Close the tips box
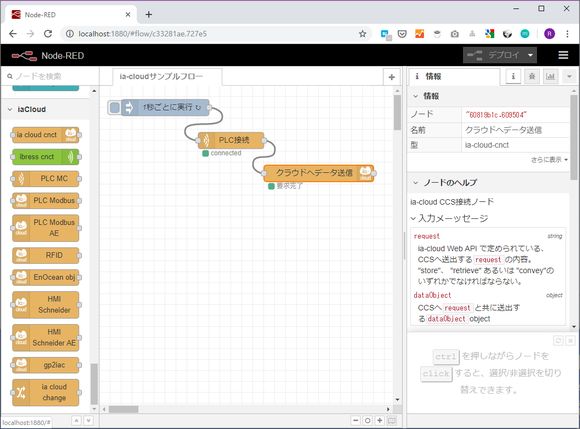Viewport: 580px width, 429px height. point(571,340)
